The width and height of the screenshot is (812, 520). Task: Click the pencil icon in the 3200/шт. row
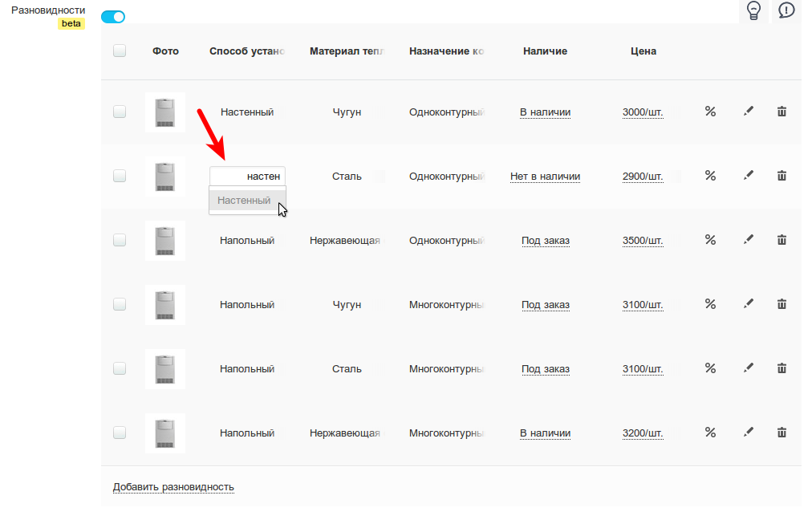[x=749, y=433]
